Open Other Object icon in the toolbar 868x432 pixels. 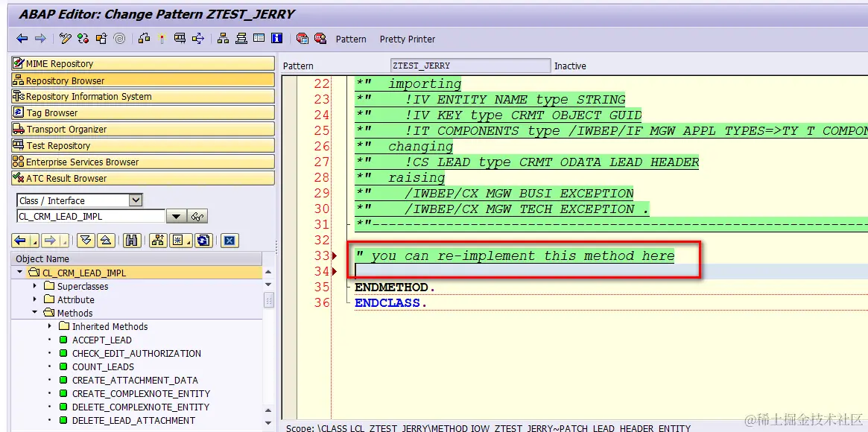coord(101,38)
